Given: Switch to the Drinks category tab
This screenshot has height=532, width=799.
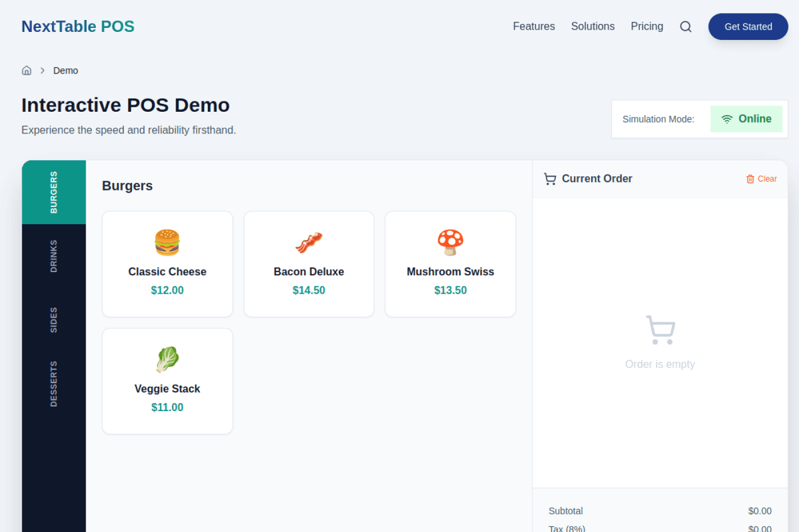Looking at the screenshot, I should [54, 256].
